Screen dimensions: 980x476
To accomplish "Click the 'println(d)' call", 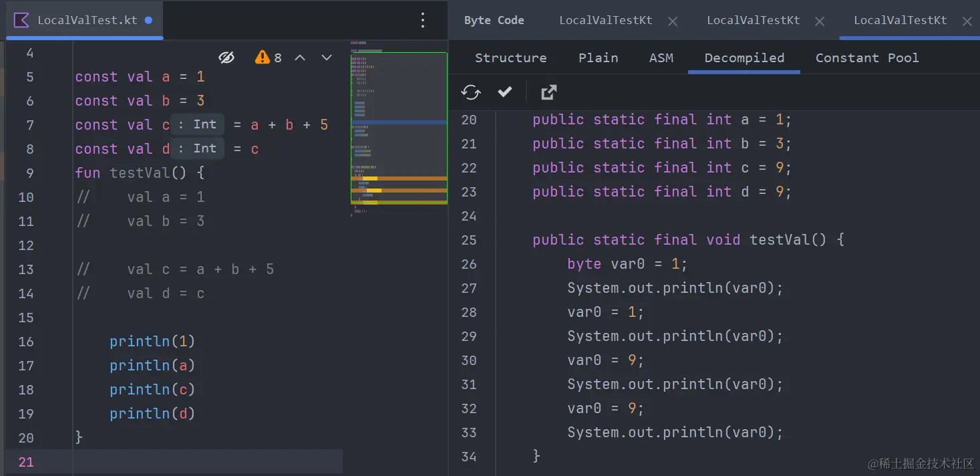I will 152,414.
